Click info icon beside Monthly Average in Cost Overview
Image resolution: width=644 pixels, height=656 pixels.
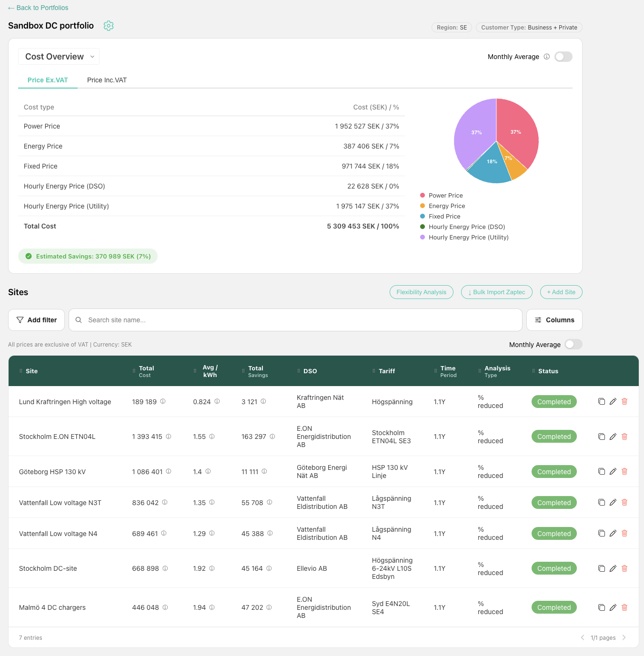coord(547,57)
